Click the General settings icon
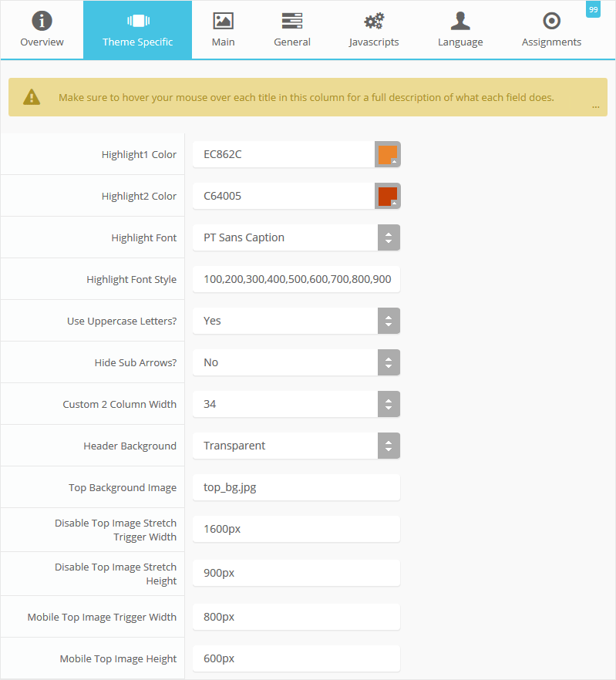 coord(292,21)
